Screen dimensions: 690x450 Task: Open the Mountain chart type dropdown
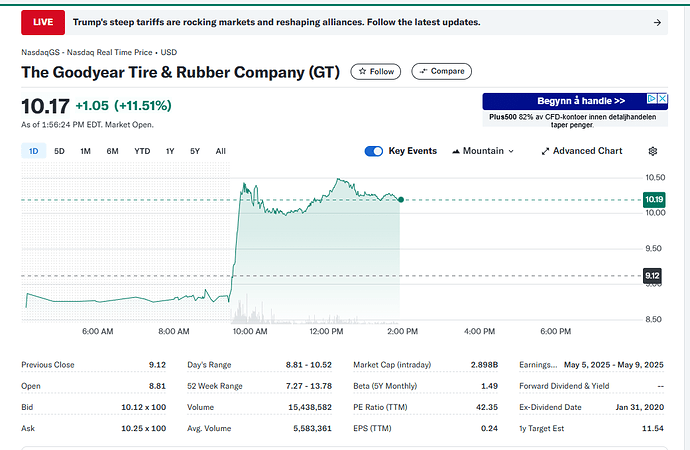pyautogui.click(x=483, y=151)
